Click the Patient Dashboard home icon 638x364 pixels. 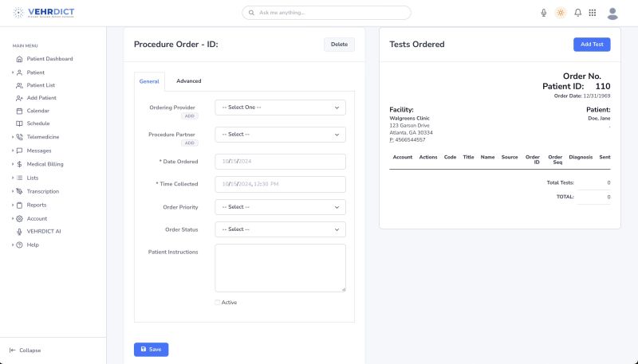19,59
